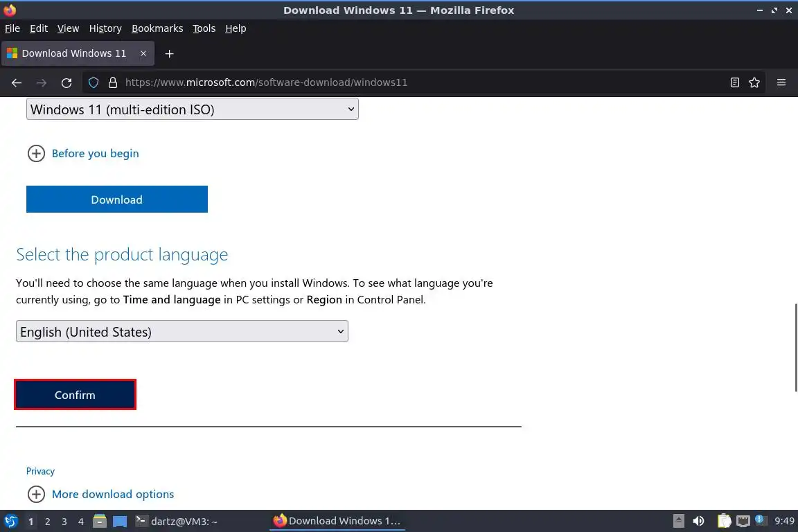This screenshot has height=532, width=798.
Task: Click the plus icon beside Before you begin
Action: point(36,153)
